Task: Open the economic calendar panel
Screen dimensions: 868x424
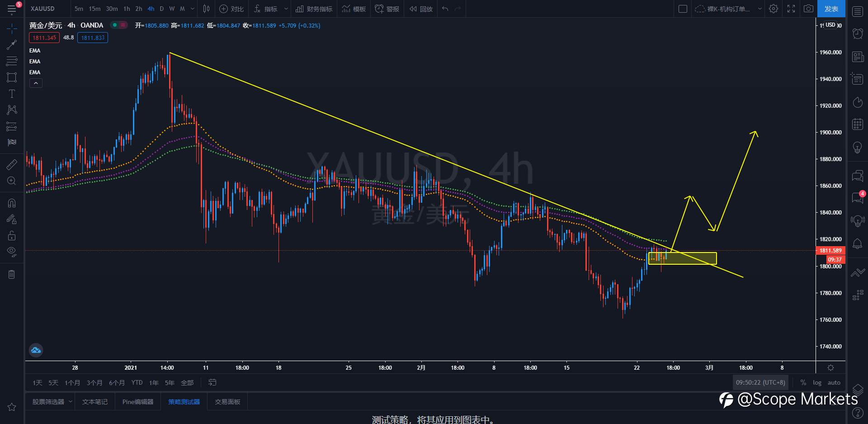Action: pyautogui.click(x=858, y=124)
